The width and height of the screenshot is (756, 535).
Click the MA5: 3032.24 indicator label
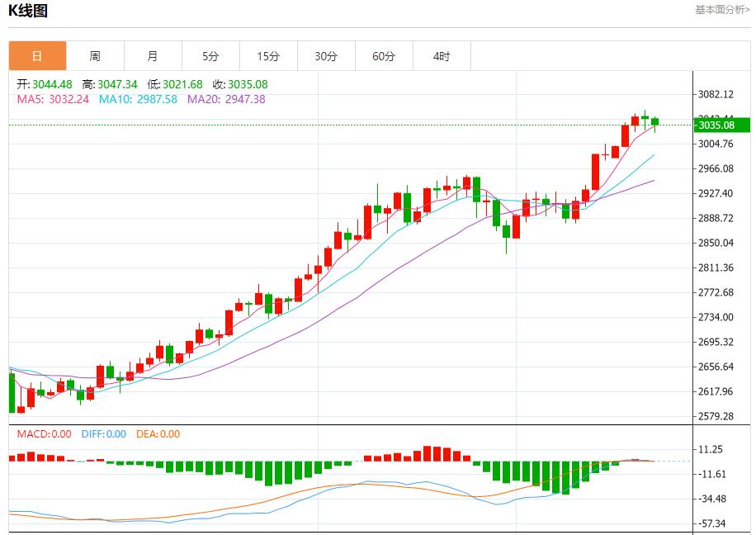pos(53,99)
